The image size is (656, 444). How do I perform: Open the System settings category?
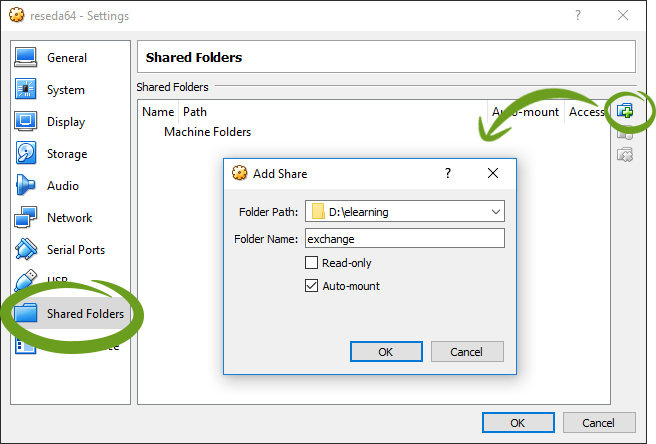(65, 90)
